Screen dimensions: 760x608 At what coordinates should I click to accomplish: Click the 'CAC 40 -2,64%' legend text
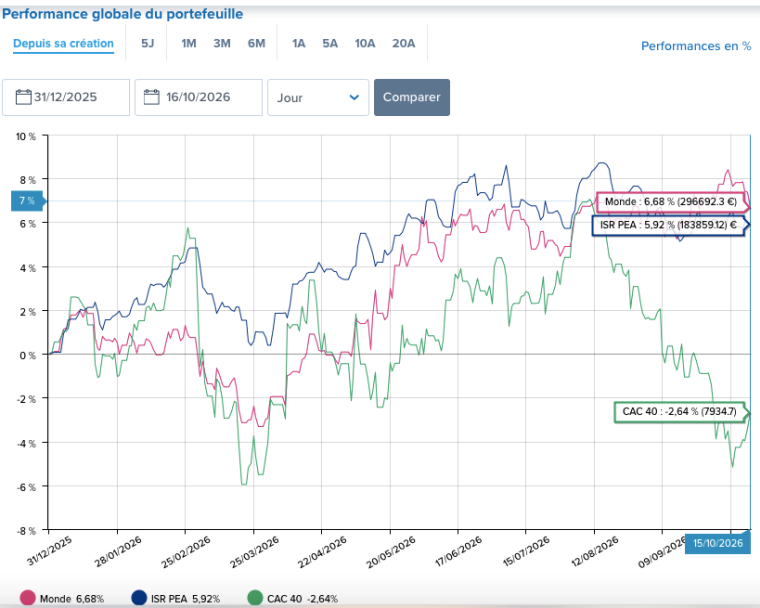(302, 599)
